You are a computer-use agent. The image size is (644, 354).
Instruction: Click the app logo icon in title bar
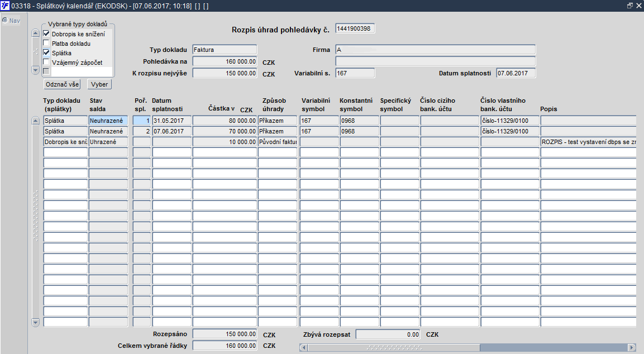click(x=5, y=6)
